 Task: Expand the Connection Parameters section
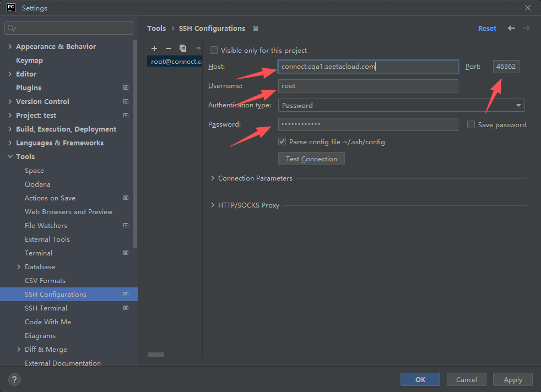213,178
